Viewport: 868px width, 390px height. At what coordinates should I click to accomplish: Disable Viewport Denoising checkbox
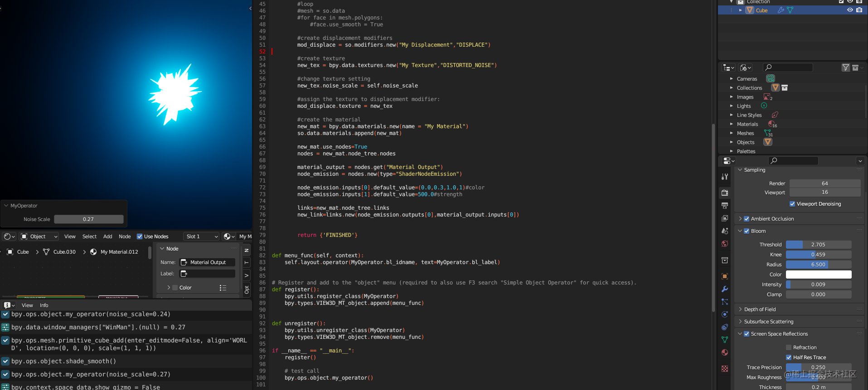click(x=792, y=204)
